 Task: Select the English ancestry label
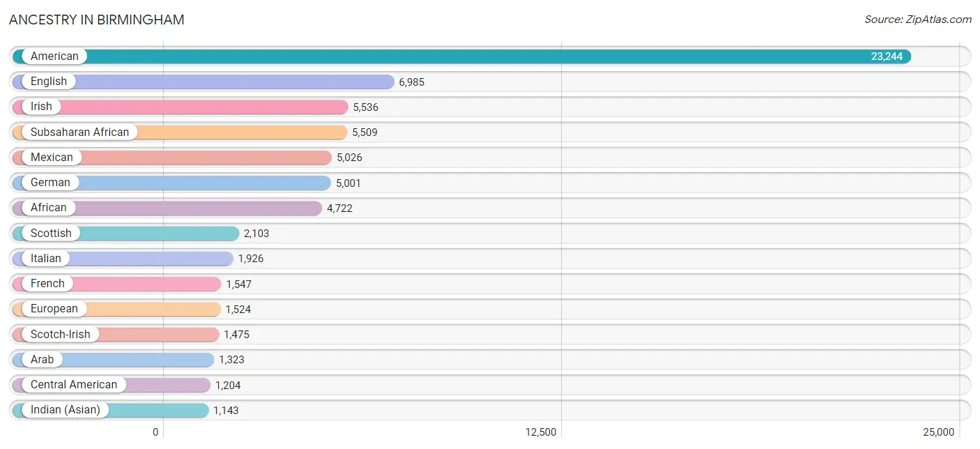[49, 82]
